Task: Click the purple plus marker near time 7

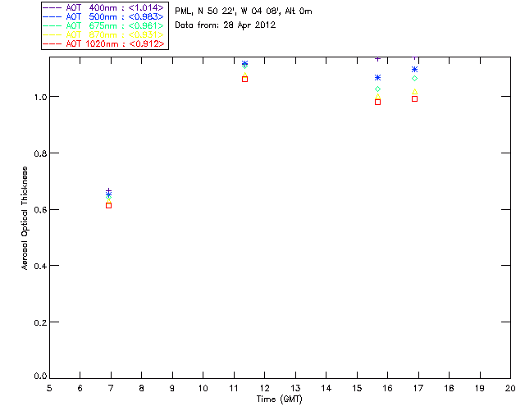Action: click(x=108, y=190)
